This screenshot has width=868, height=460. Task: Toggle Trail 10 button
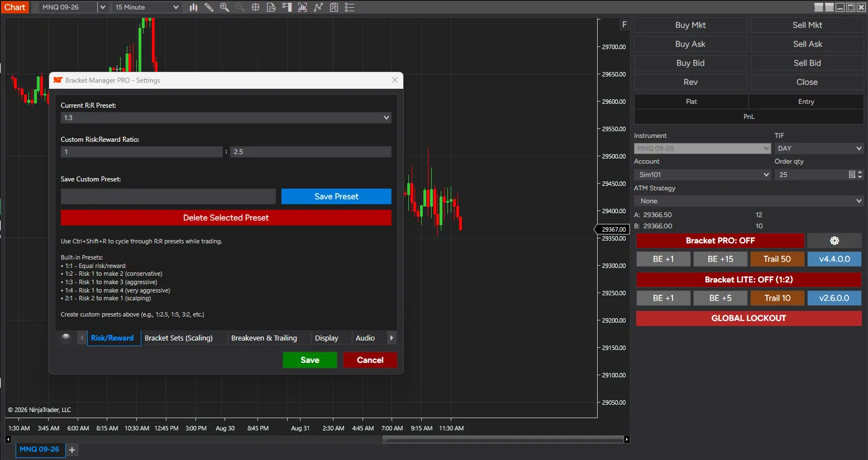[777, 298]
